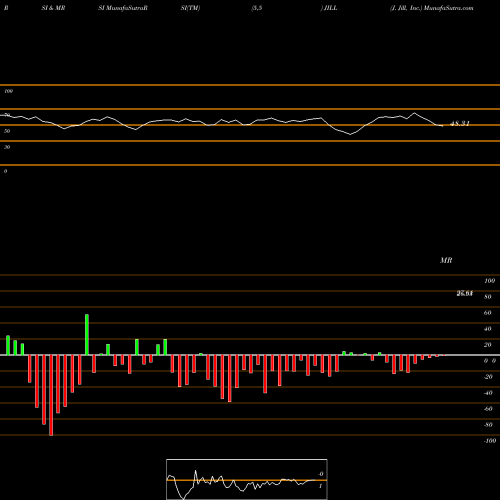Open the mini overview chart thumbnail
Image resolution: width=500 pixels, height=500 pixels.
[247, 479]
